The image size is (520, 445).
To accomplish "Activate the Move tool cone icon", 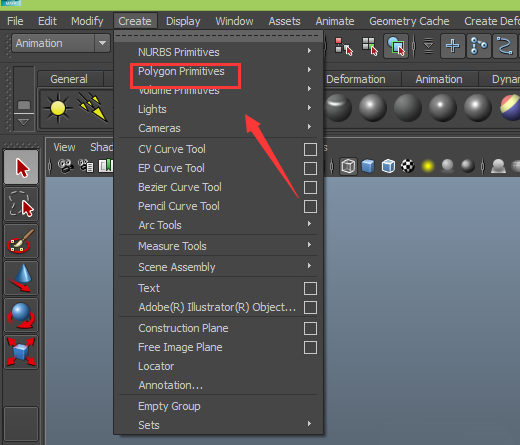I will [21, 278].
